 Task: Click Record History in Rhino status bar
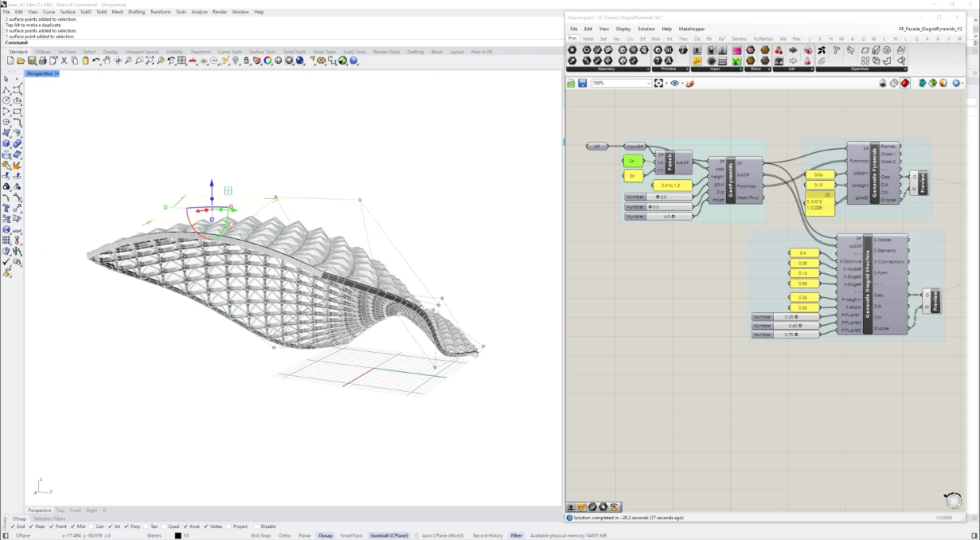pyautogui.click(x=488, y=536)
